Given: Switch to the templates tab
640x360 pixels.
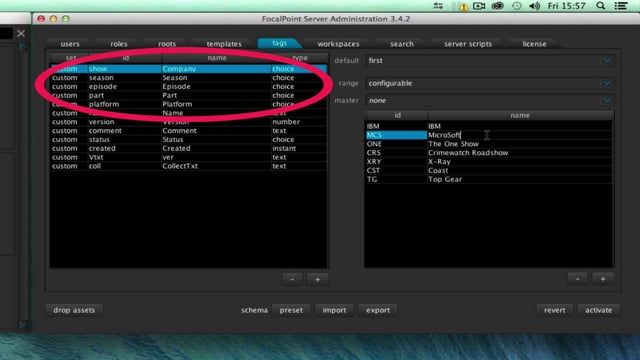Looking at the screenshot, I should point(224,44).
